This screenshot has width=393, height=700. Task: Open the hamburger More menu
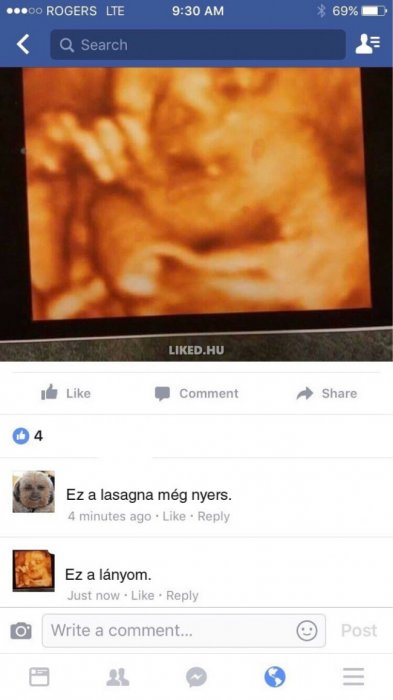(x=353, y=677)
